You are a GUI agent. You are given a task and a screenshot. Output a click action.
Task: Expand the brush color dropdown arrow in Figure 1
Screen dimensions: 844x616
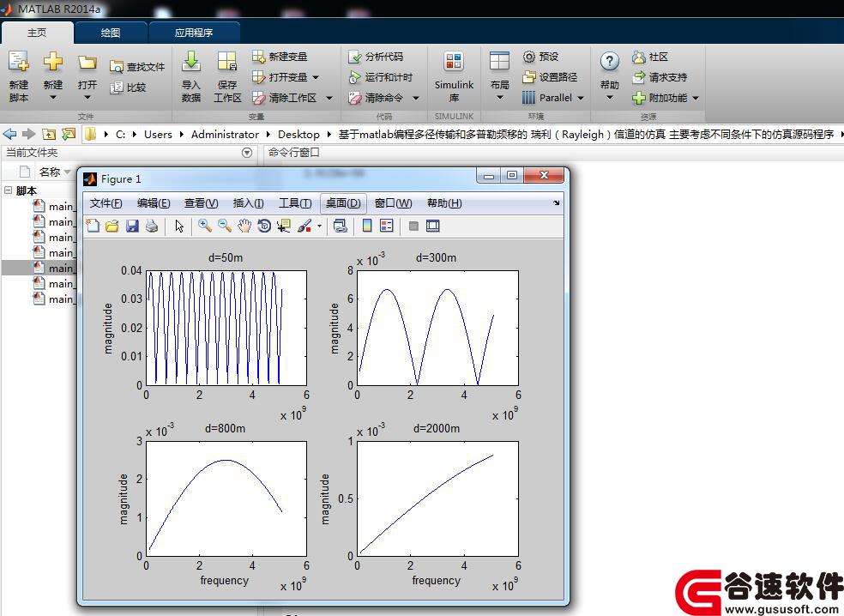[x=320, y=226]
